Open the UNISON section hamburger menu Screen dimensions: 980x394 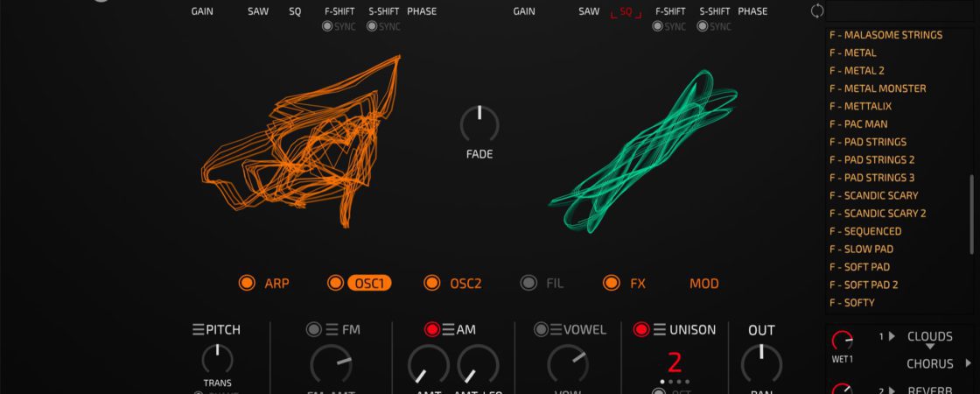[660, 329]
